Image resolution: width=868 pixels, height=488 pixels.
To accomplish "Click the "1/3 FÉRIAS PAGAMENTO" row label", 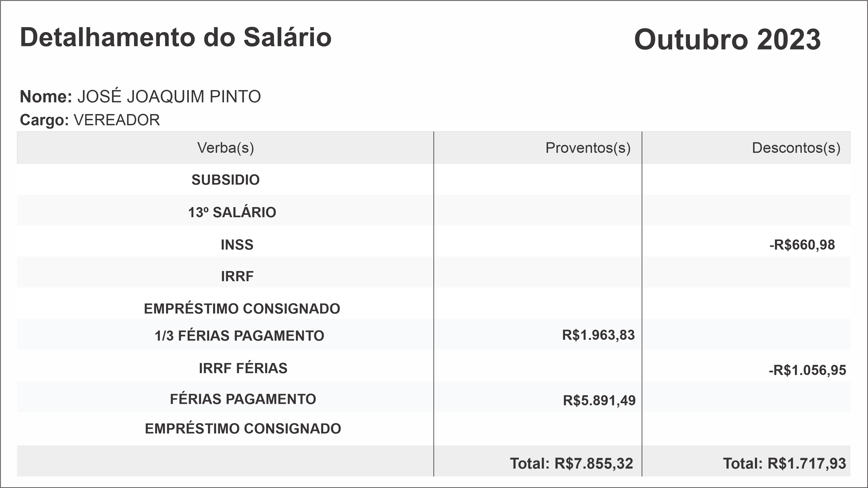I will pos(239,336).
